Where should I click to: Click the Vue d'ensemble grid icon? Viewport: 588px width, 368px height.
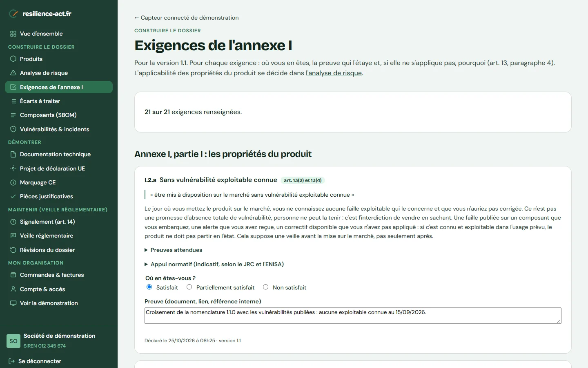point(13,34)
